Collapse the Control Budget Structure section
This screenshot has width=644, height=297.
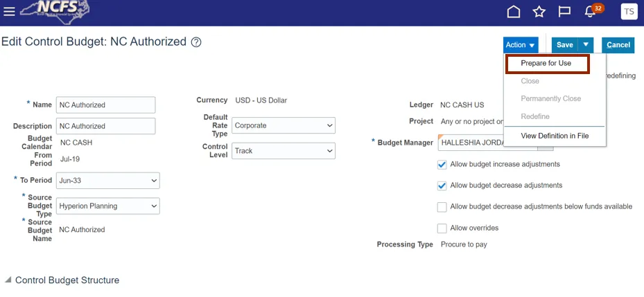click(x=8, y=280)
